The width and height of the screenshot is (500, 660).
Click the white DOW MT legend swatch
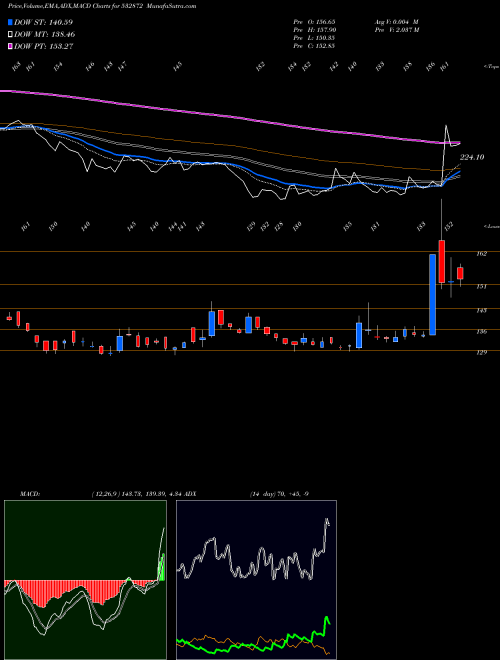point(11,35)
